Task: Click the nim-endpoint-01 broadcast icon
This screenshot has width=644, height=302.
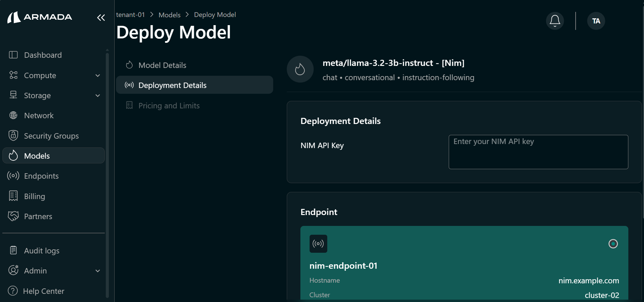Action: (318, 244)
